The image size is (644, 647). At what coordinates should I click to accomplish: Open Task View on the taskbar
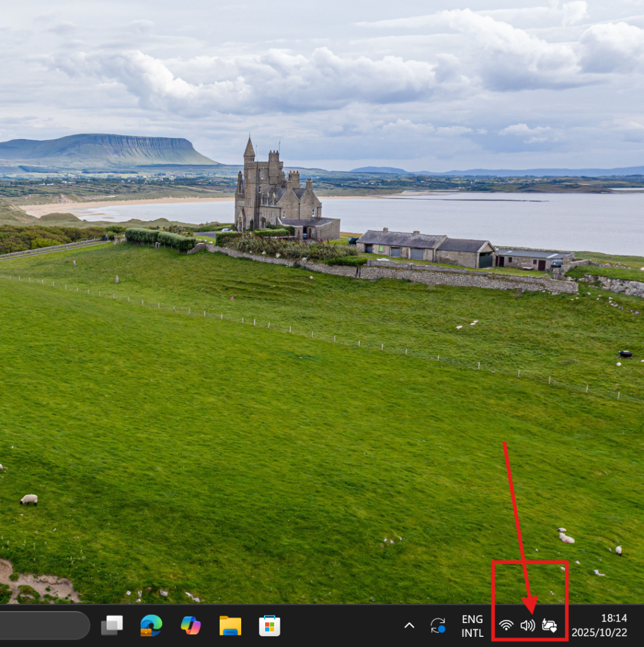(x=112, y=626)
